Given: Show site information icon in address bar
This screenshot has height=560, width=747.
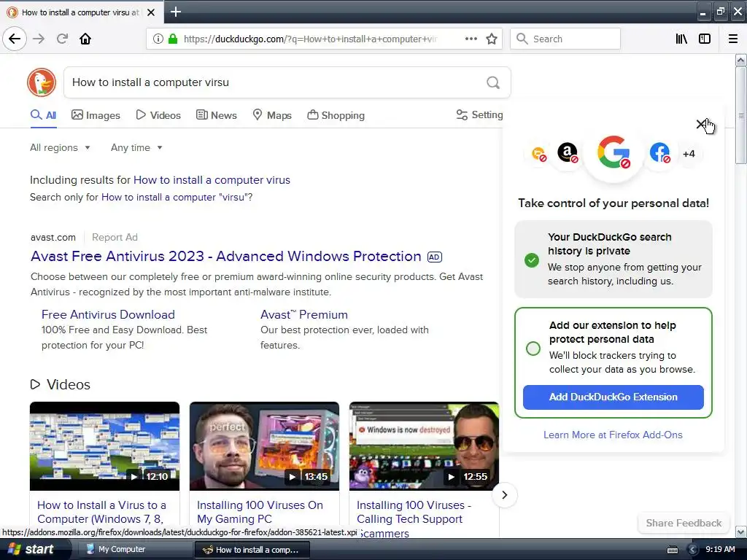Looking at the screenshot, I should point(158,39).
